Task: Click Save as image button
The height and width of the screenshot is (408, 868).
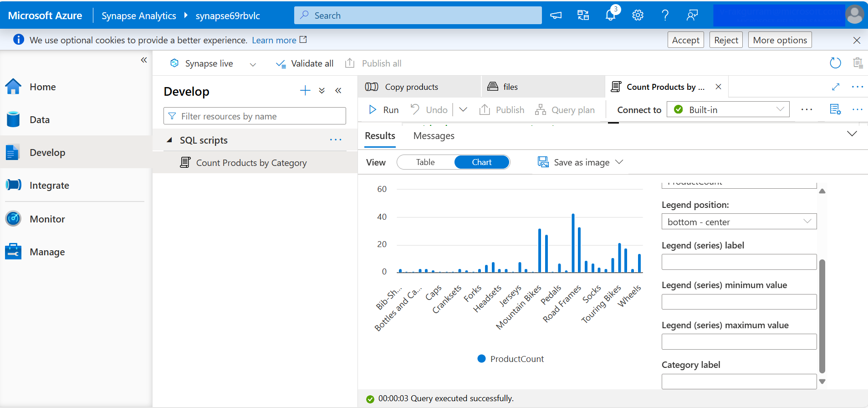Action: click(x=574, y=162)
